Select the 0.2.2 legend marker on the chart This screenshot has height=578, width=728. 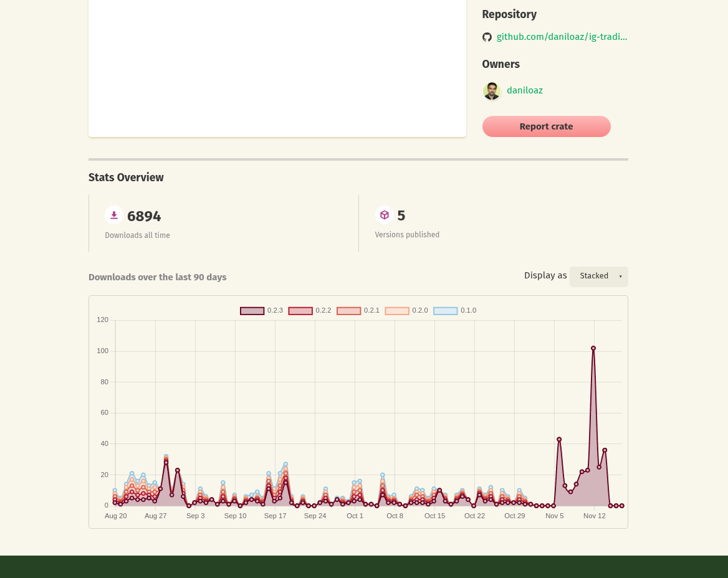coord(300,310)
